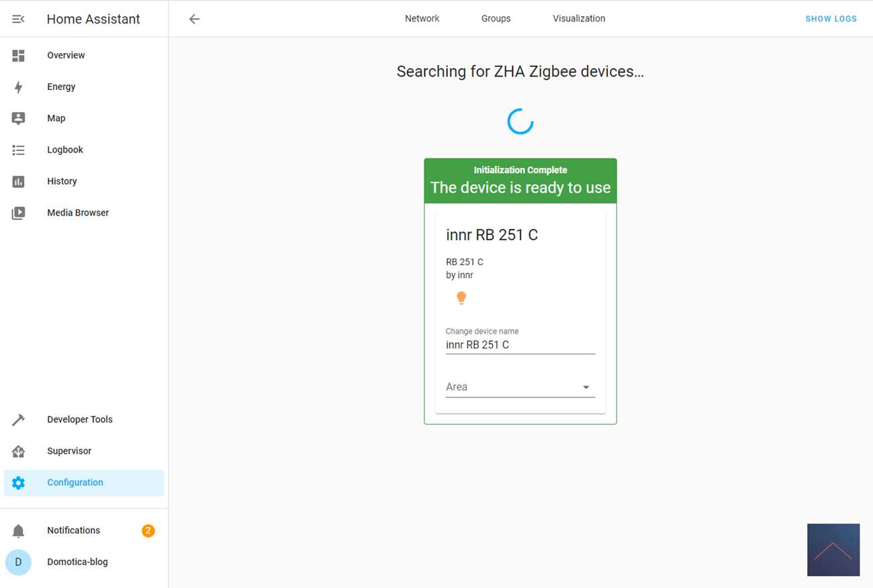Open Media Browser play icon
Image resolution: width=873 pixels, height=588 pixels.
tap(18, 213)
